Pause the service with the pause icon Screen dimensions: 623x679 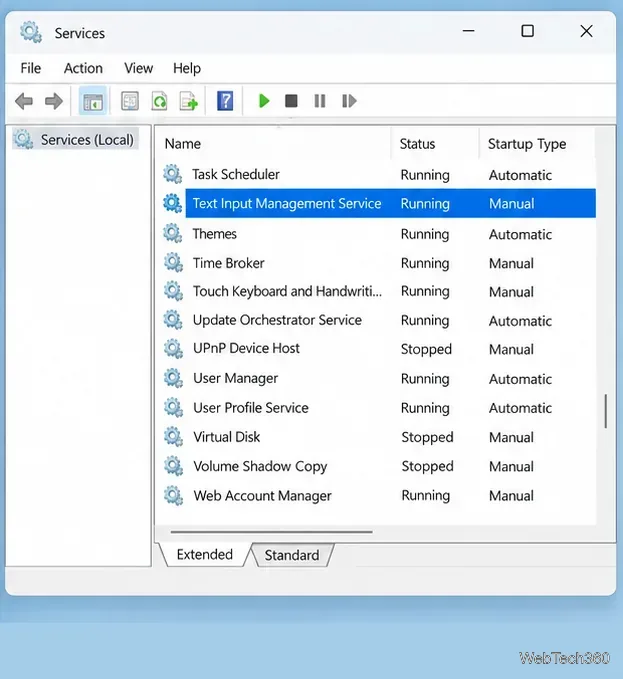coord(320,101)
